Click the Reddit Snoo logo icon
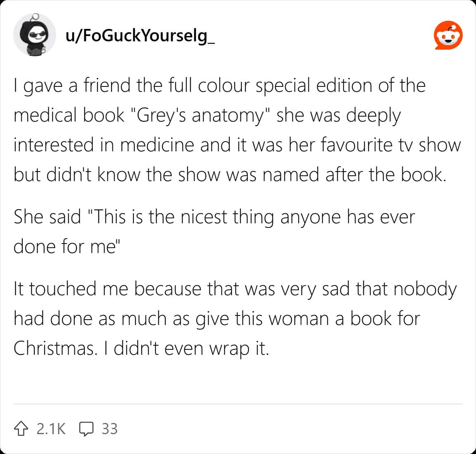 click(448, 35)
